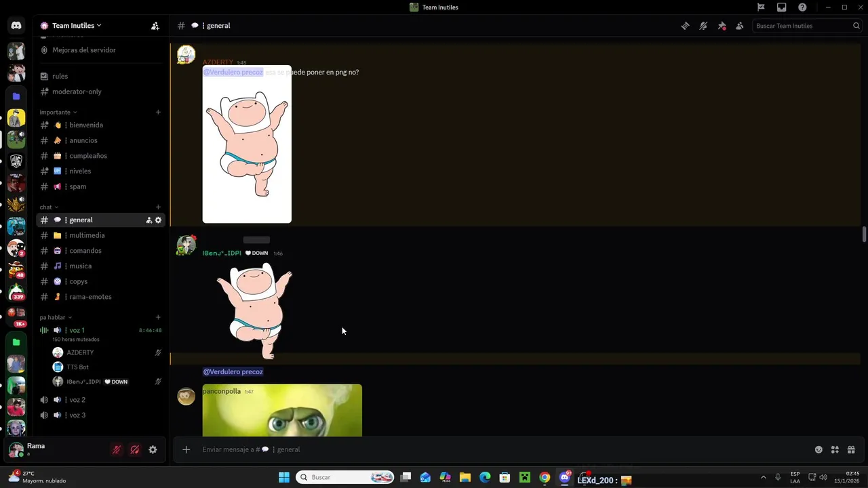Collapse the importante category

[58, 113]
